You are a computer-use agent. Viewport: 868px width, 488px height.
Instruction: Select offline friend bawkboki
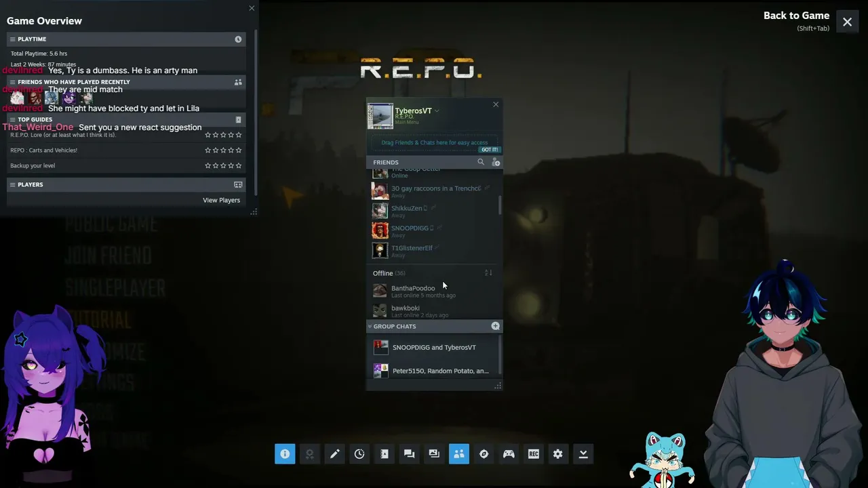tap(434, 310)
